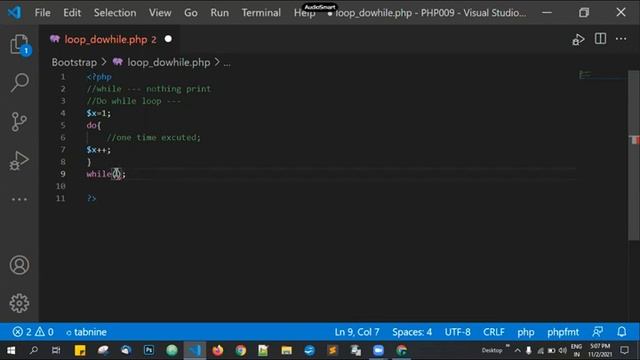640x360 pixels.
Task: Place cursor on line 4 '$x=1;'
Action: pos(98,113)
